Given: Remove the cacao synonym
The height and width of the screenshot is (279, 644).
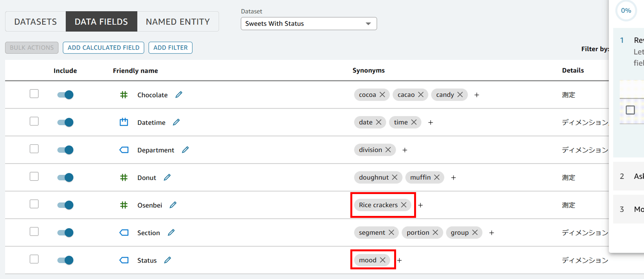Looking at the screenshot, I should [421, 95].
